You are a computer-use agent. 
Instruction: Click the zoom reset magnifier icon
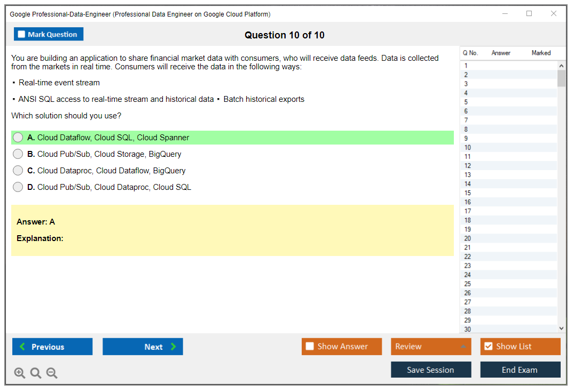(x=36, y=373)
